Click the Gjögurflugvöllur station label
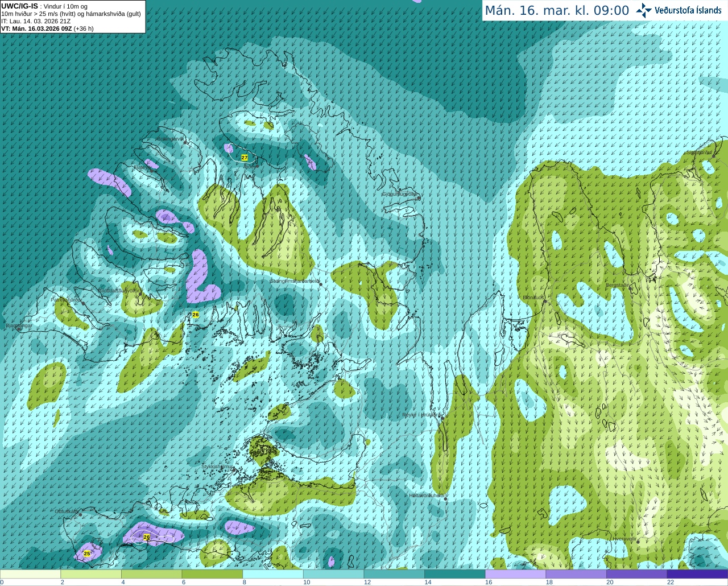 point(400,194)
